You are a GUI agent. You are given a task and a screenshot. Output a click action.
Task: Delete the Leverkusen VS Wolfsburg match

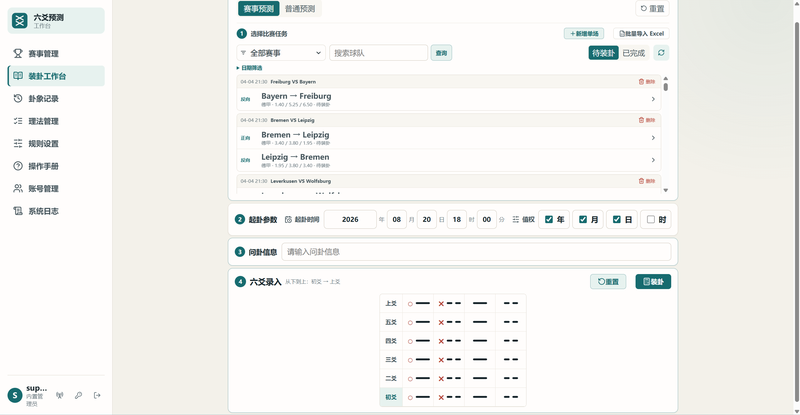(x=646, y=181)
